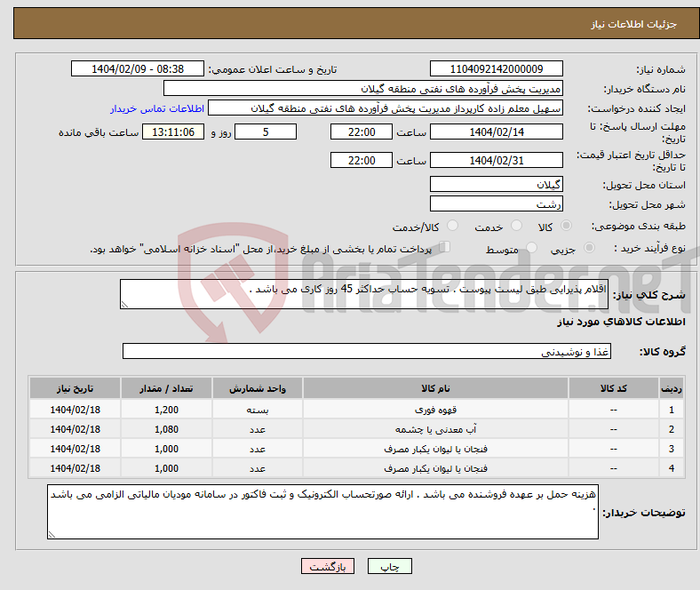The width and height of the screenshot is (700, 590).
Task: Choose the کالا/خدمت radio option
Action: (452, 227)
